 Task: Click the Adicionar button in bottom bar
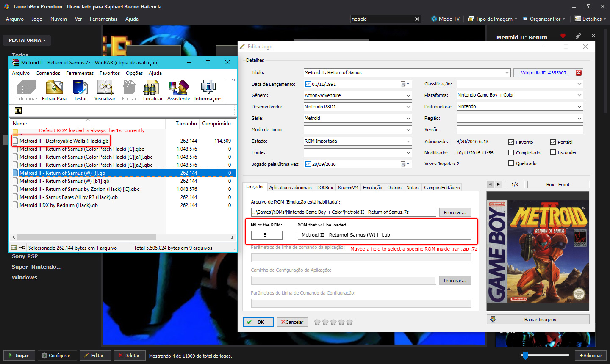pyautogui.click(x=591, y=356)
